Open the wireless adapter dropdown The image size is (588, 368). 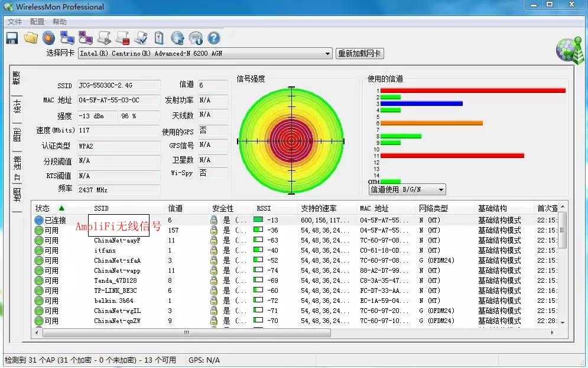click(329, 53)
